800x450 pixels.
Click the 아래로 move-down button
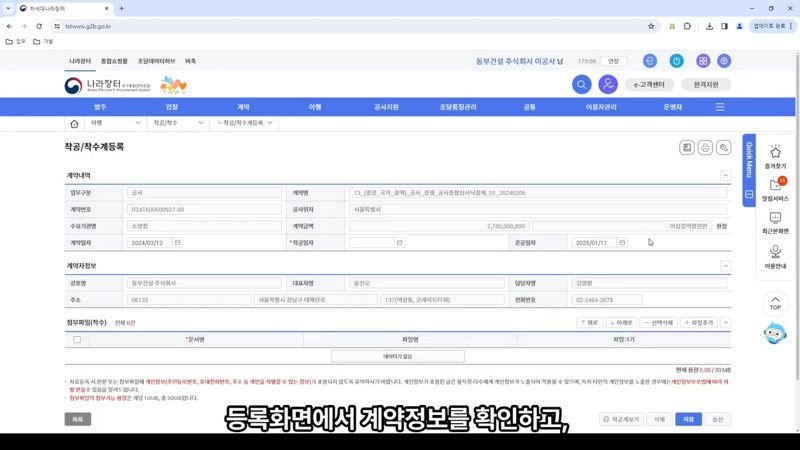pos(621,322)
